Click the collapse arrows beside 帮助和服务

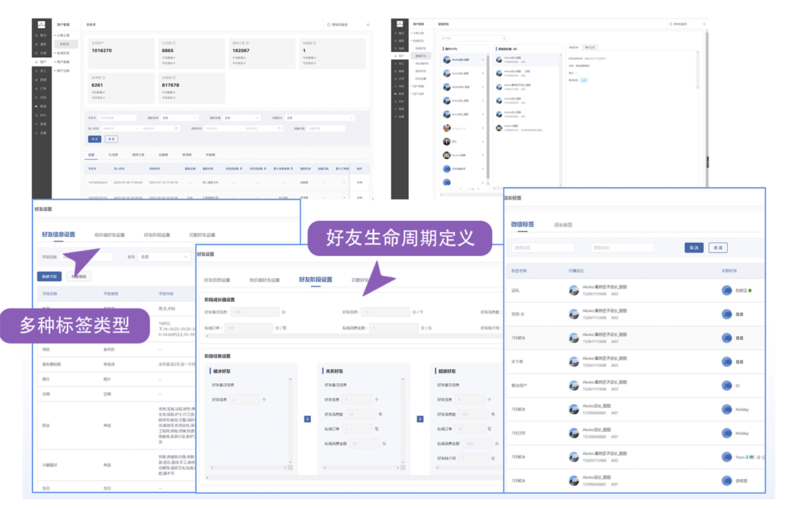pos(367,25)
